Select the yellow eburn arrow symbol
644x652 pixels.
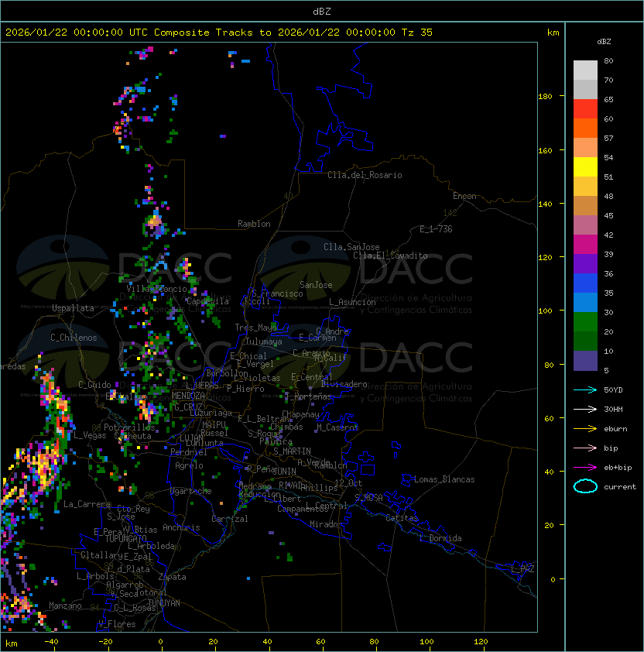click(x=585, y=428)
